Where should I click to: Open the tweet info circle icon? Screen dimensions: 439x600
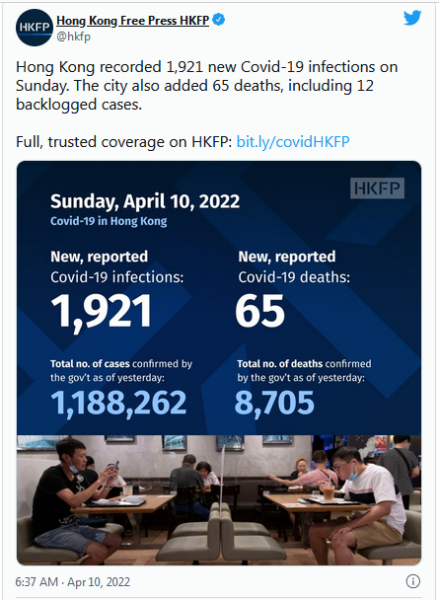(x=413, y=581)
